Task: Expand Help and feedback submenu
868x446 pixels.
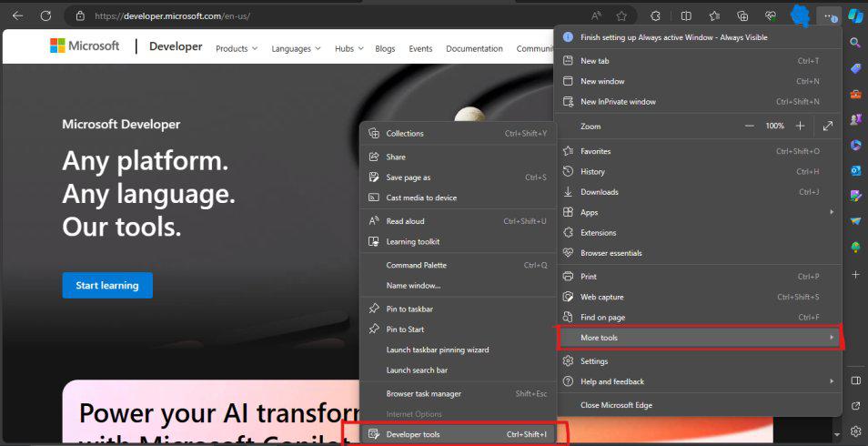Action: [698, 381]
